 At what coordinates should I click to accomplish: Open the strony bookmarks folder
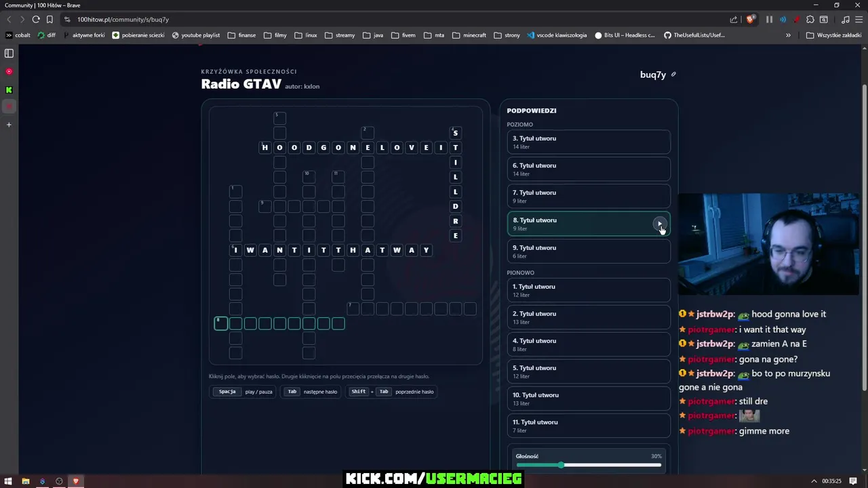pos(507,35)
